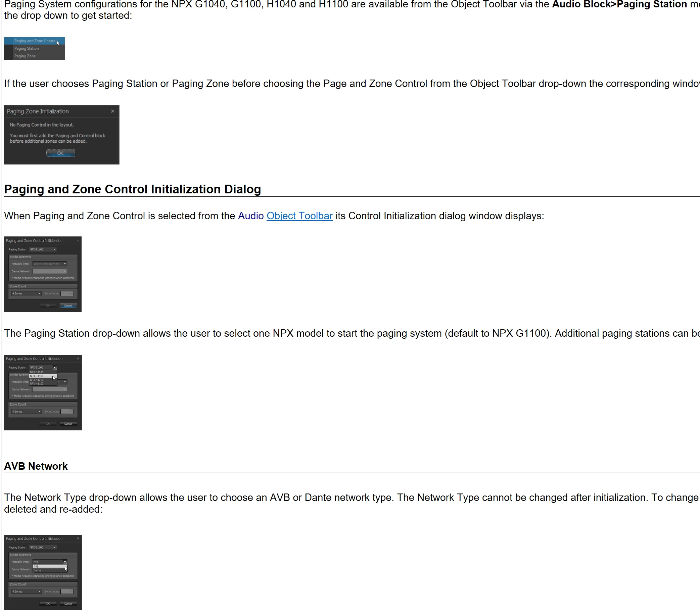700x611 pixels.
Task: Click the Network Type arrow showing AVB
Action: click(65, 562)
